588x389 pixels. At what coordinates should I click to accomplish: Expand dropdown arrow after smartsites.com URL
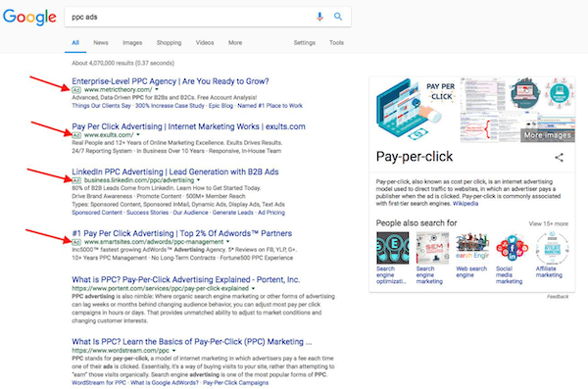click(x=227, y=242)
